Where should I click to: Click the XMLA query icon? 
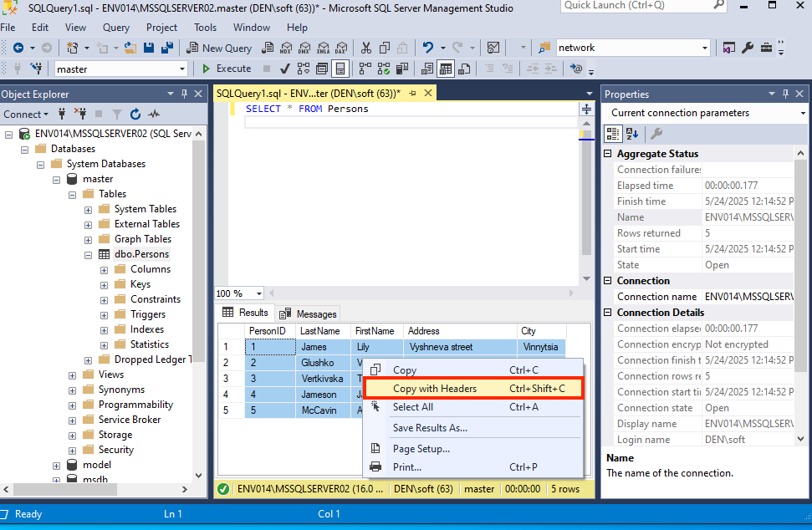coord(323,48)
